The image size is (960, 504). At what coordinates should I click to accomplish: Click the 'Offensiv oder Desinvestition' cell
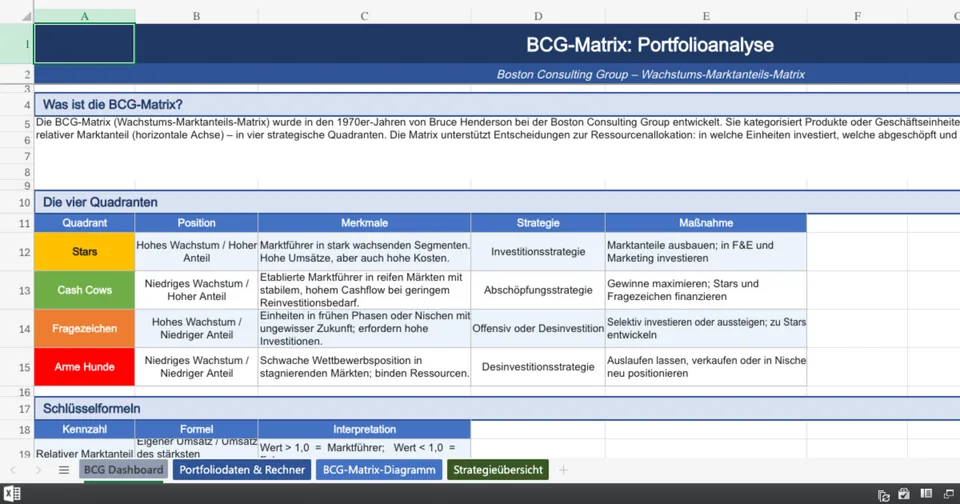538,329
